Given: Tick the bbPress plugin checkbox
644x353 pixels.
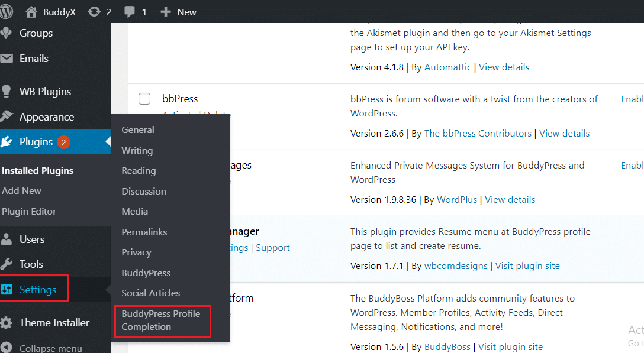Looking at the screenshot, I should tap(144, 99).
